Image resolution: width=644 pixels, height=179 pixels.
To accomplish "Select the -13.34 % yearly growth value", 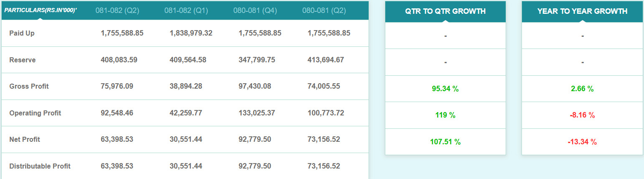I will pos(582,142).
